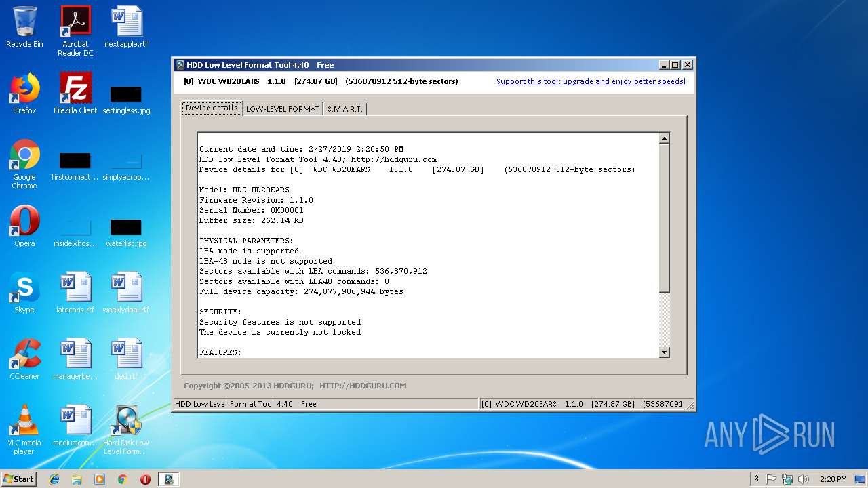Launch Google Chrome desktop shortcut

tap(24, 165)
